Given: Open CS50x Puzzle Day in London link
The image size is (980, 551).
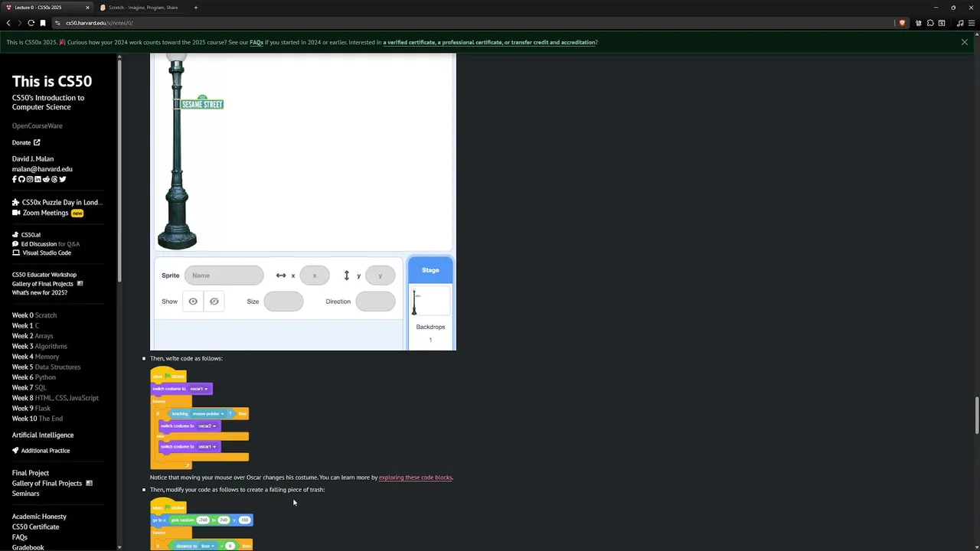Looking at the screenshot, I should (57, 203).
